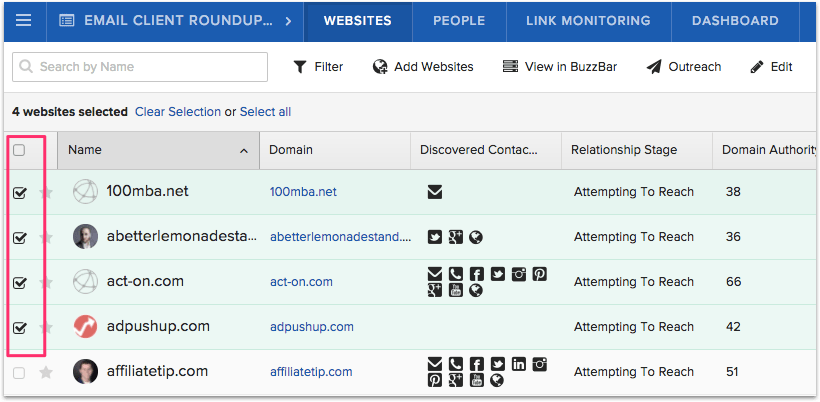Click Attempting To Reach in 100mba.net row
This screenshot has width=820, height=402.
(x=634, y=192)
